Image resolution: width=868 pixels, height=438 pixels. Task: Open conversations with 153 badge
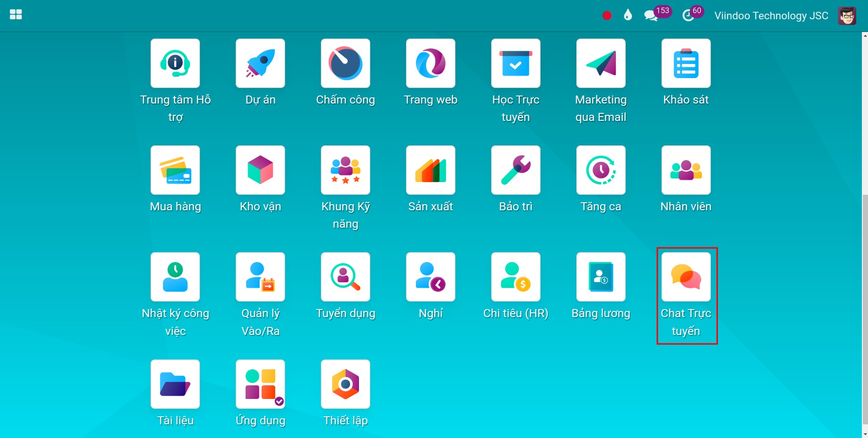click(657, 14)
